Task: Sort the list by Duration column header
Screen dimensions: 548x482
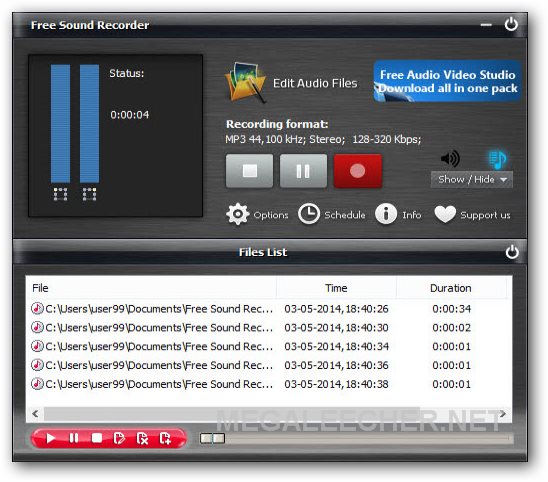Action: coord(451,288)
